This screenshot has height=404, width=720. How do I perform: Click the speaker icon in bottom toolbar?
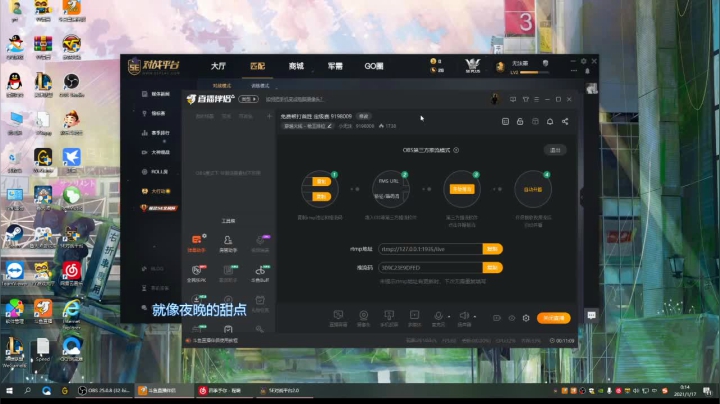[x=464, y=315]
